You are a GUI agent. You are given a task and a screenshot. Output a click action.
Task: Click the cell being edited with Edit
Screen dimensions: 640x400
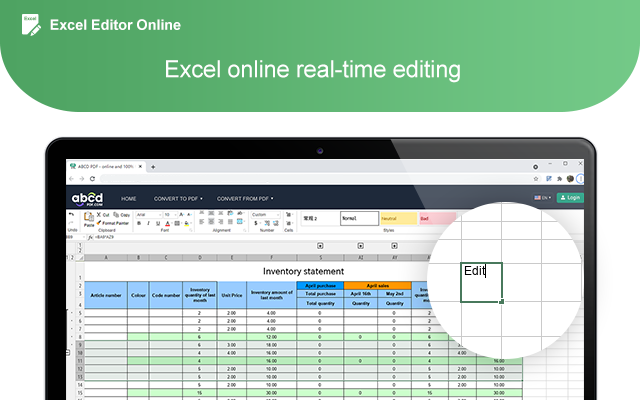tap(481, 282)
